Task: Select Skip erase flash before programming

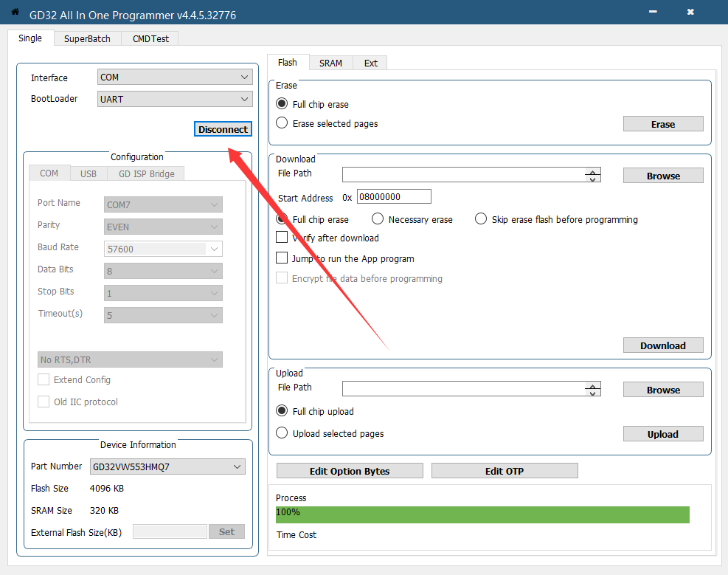Action: pyautogui.click(x=481, y=219)
